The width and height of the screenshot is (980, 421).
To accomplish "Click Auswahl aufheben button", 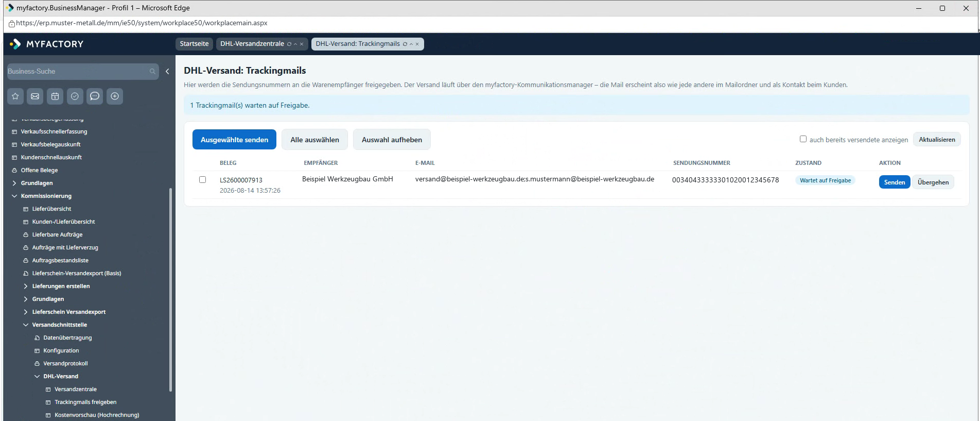I will [392, 140].
